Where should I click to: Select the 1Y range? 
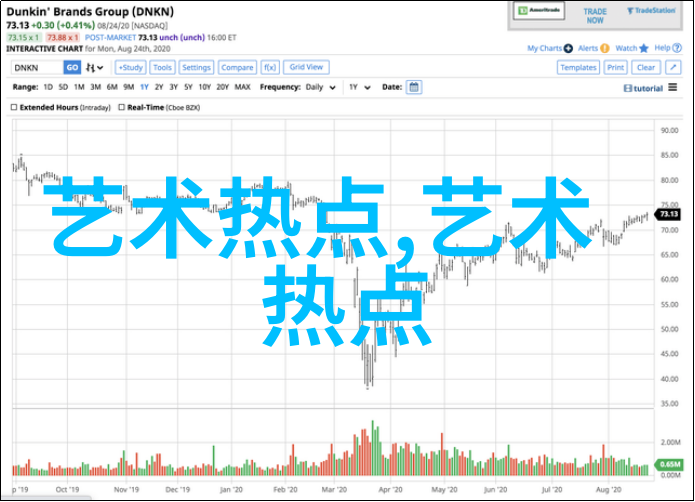tap(144, 87)
